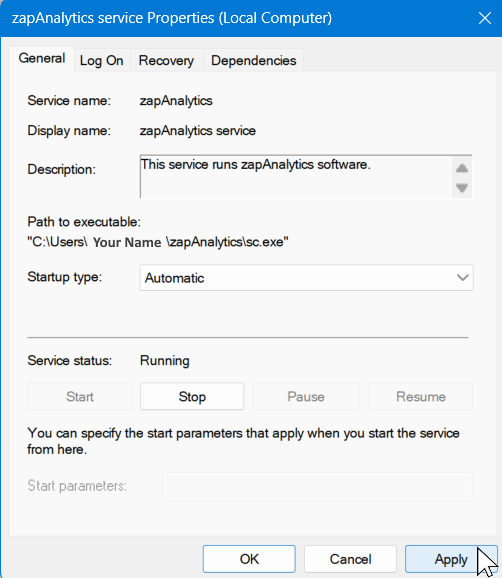
Task: Close the zapAnalytics Properties dialog
Action: click(x=485, y=18)
